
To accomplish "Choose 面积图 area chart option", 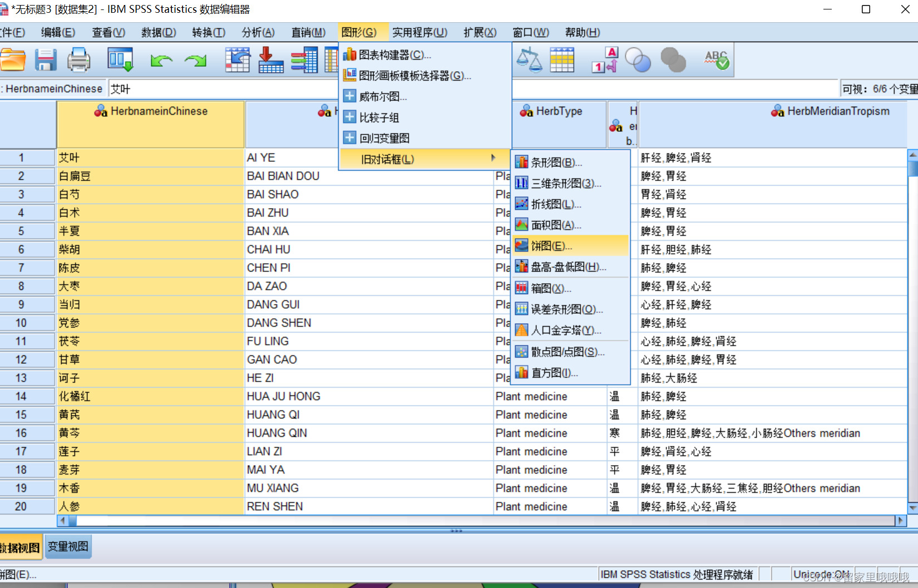I will click(x=571, y=225).
